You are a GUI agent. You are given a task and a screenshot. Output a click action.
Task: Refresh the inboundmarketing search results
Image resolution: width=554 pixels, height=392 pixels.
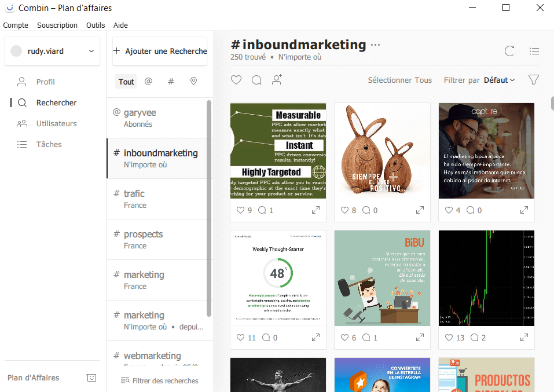[509, 51]
